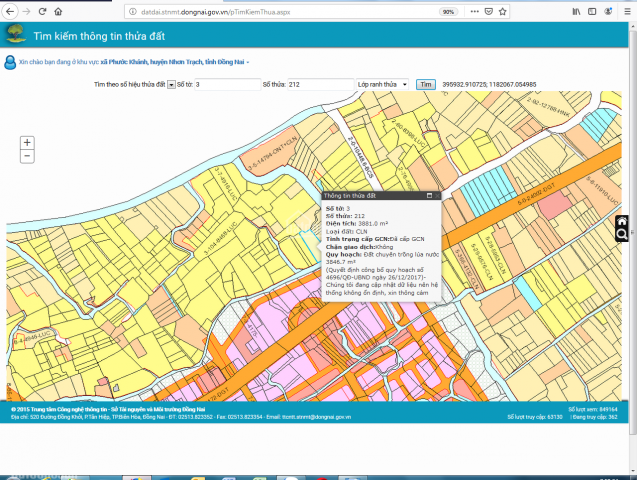The height and width of the screenshot is (480, 637).
Task: Expand the 'Tìm theo số hiệu thửa đất' dropdown
Action: (x=171, y=85)
